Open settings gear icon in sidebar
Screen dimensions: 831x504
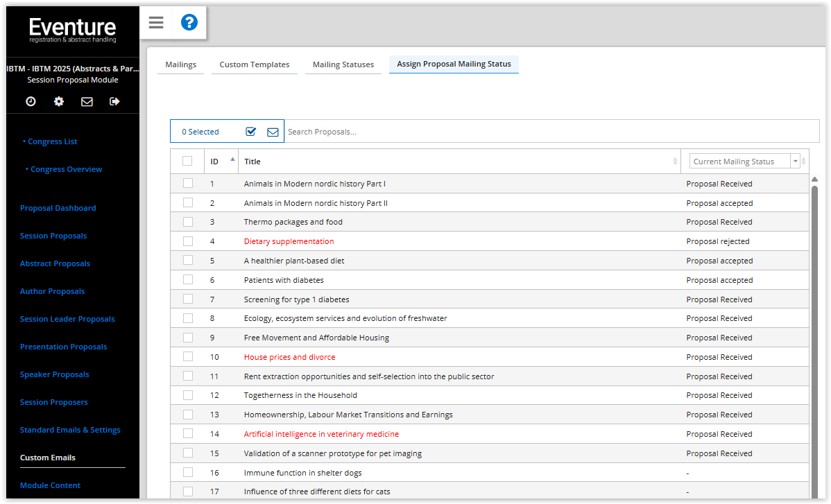pyautogui.click(x=59, y=101)
